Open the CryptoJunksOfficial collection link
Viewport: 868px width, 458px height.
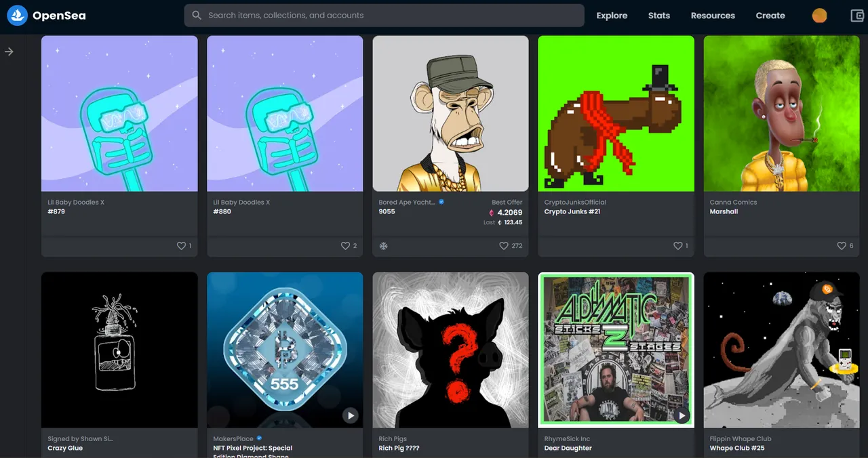575,202
